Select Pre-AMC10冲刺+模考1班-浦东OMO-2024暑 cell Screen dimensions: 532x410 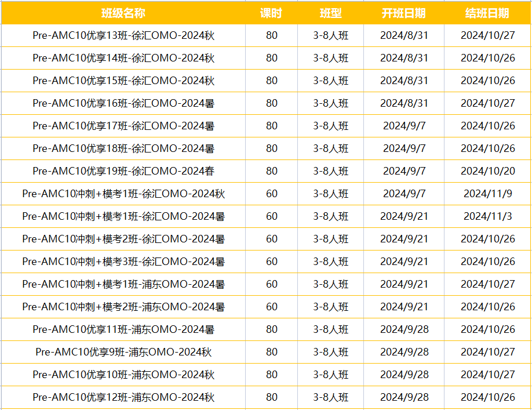click(x=123, y=284)
